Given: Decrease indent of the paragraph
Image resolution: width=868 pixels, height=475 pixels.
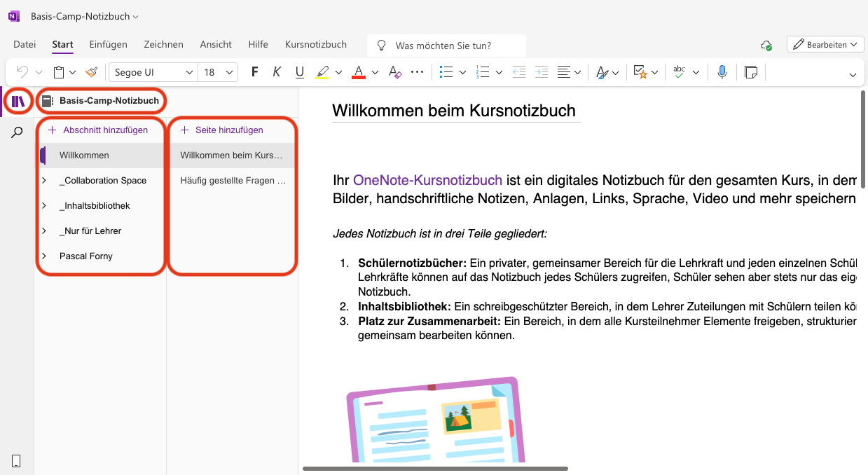Looking at the screenshot, I should 518,71.
